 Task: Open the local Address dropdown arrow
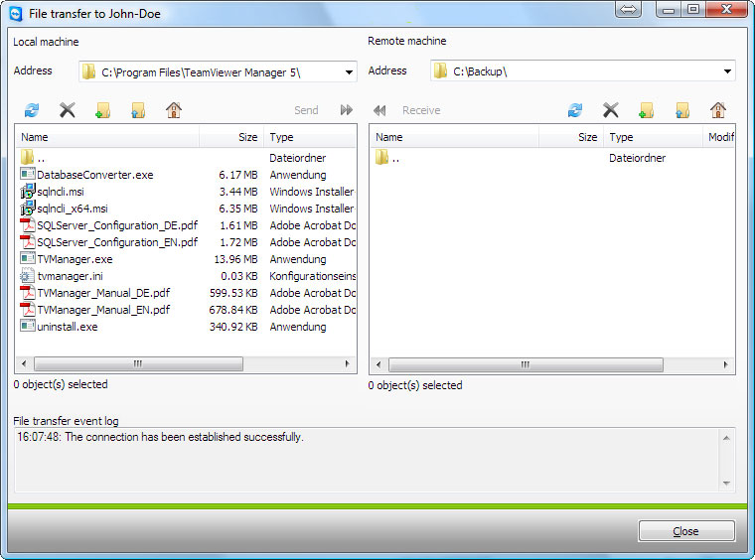(x=349, y=72)
